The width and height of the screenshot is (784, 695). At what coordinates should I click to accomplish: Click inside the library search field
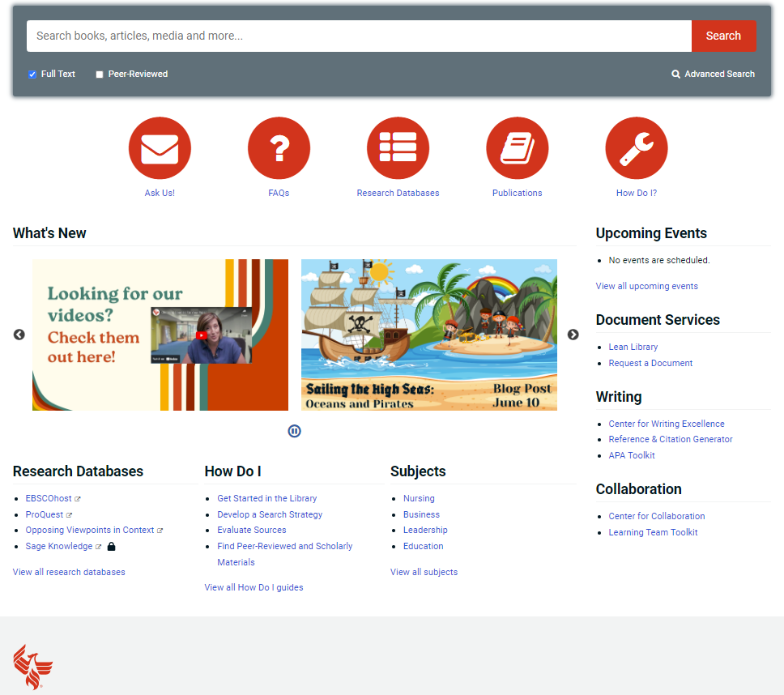[356, 36]
